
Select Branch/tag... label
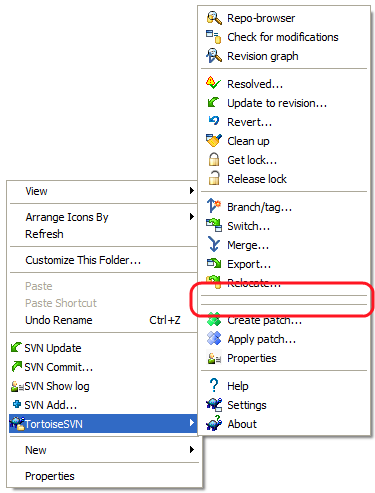(x=260, y=207)
